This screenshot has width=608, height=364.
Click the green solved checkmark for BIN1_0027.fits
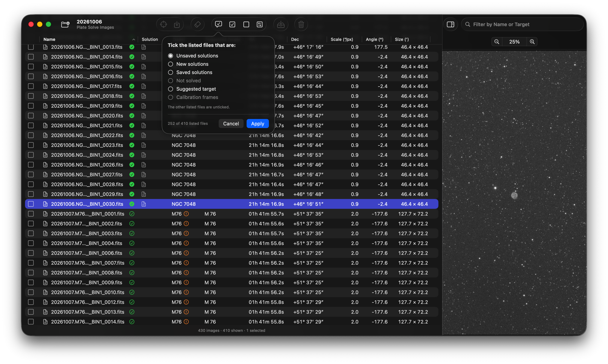point(132,174)
